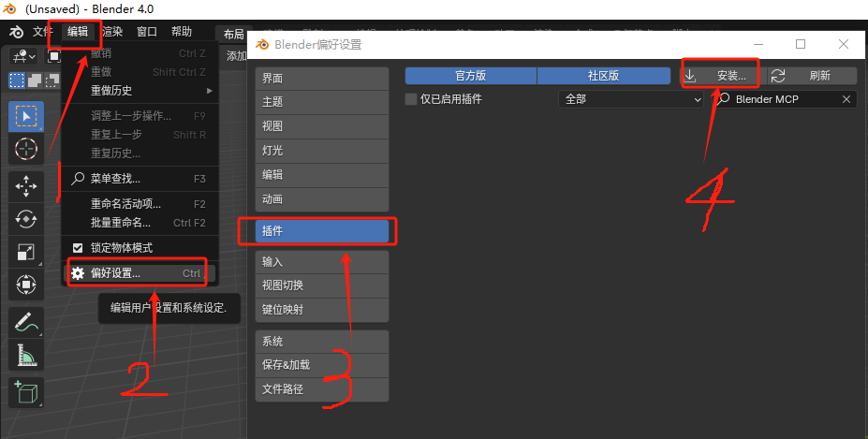Image resolution: width=868 pixels, height=439 pixels.
Task: Select the 主题 preferences section
Action: tap(321, 102)
